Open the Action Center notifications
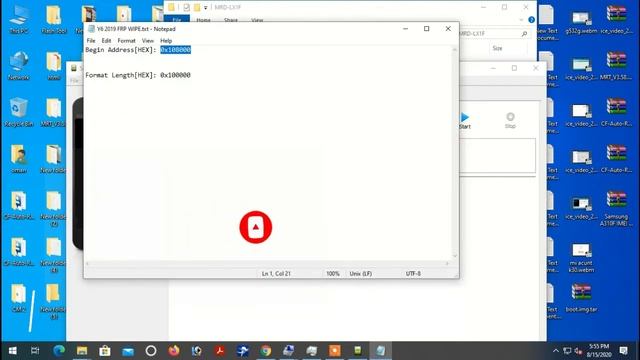 (623, 351)
